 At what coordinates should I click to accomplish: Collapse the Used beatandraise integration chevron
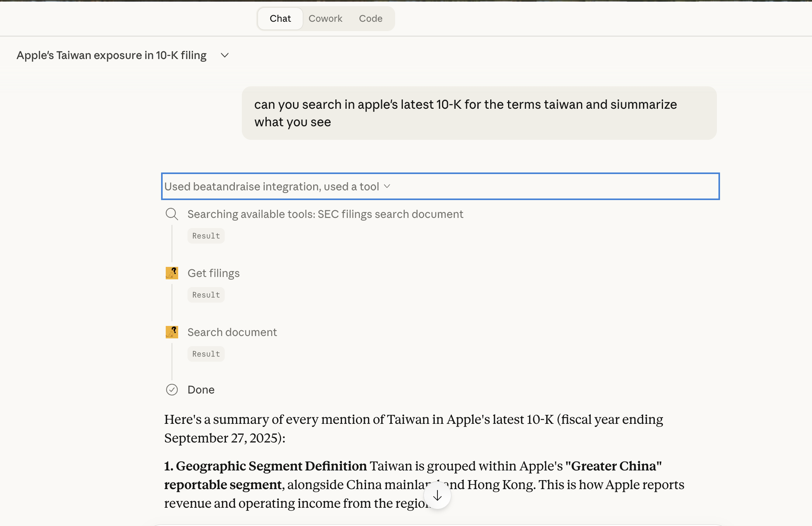tap(387, 186)
